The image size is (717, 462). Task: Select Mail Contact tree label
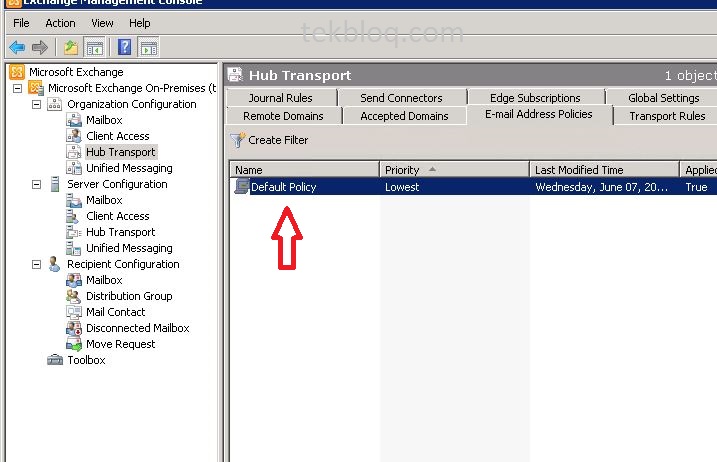click(116, 312)
